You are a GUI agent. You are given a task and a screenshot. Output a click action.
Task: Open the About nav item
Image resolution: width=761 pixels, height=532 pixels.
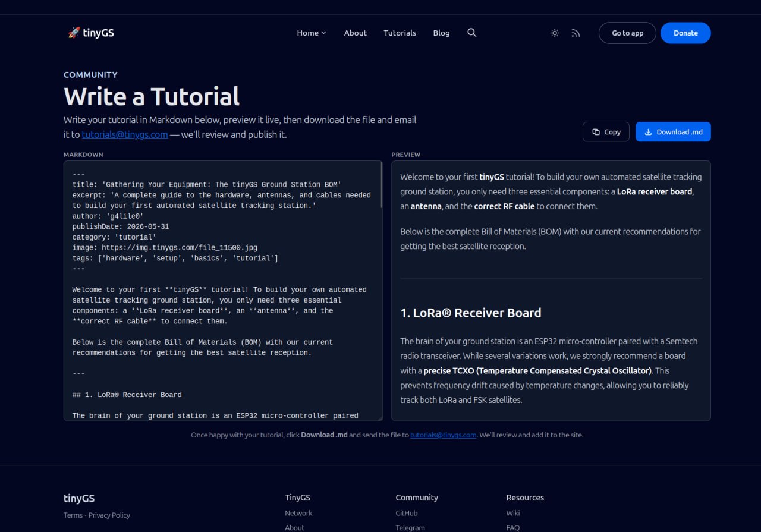click(x=356, y=33)
